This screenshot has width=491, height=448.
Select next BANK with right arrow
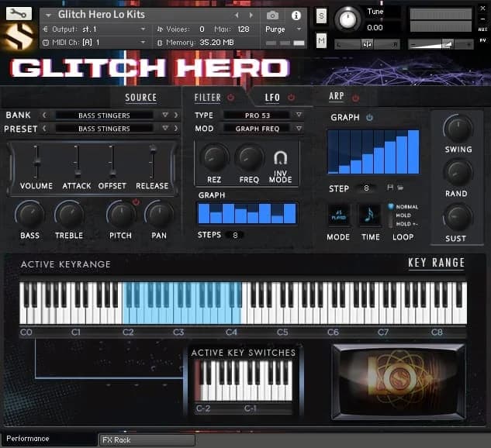(176, 115)
